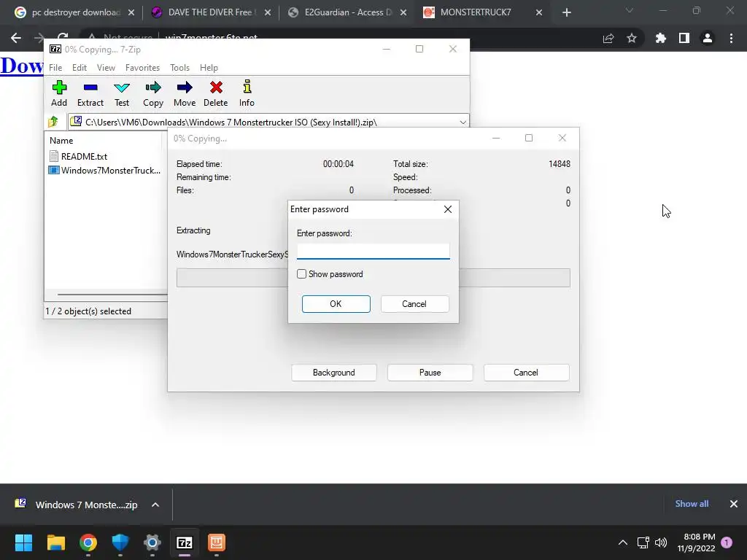Click the Background button in copying dialog

(x=334, y=373)
